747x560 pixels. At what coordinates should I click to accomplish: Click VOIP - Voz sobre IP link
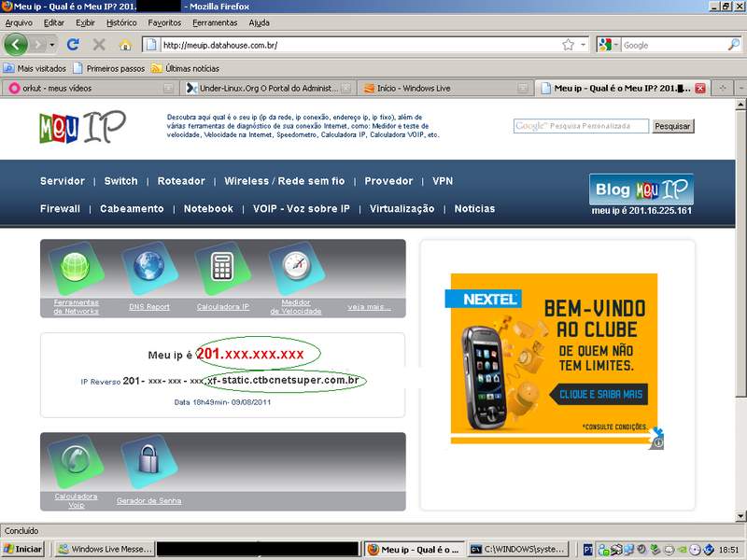point(302,208)
